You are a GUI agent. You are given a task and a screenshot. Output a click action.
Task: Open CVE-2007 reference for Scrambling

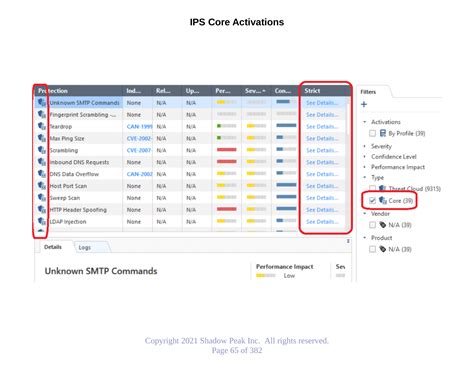[139, 150]
